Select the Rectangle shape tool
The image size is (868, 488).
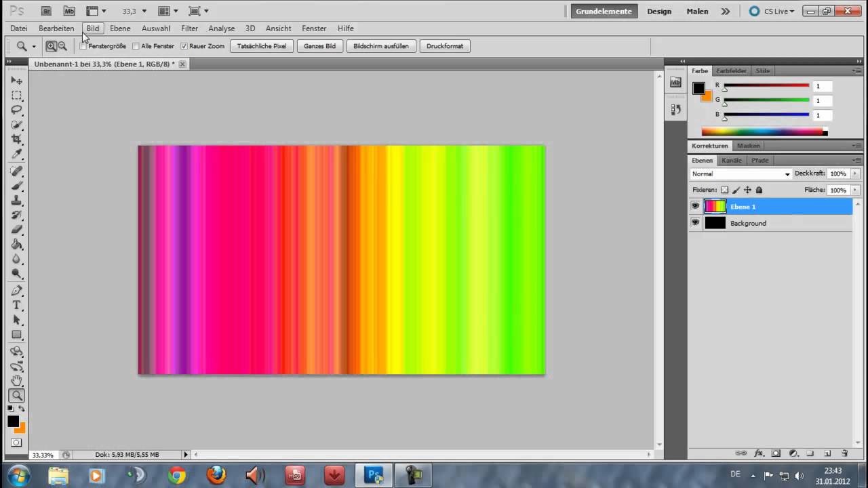(17, 335)
